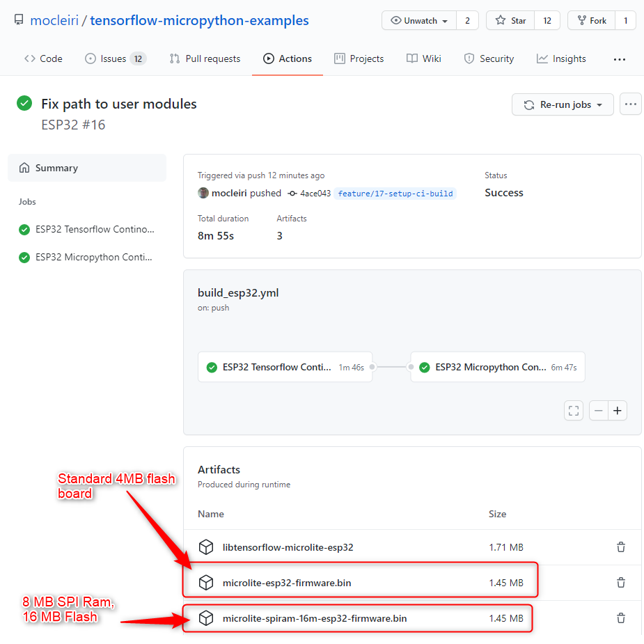This screenshot has width=644, height=644.
Task: Click the mocleiri avatar image
Action: (203, 193)
